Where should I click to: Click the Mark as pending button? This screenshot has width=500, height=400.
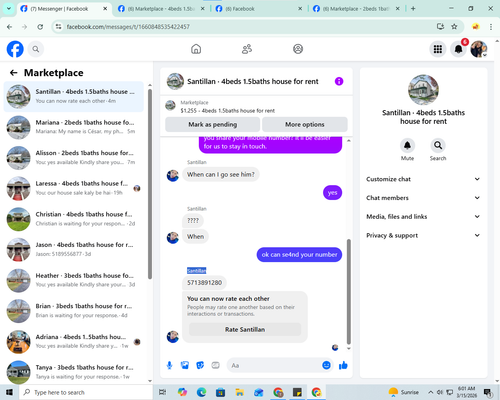pyautogui.click(x=213, y=124)
